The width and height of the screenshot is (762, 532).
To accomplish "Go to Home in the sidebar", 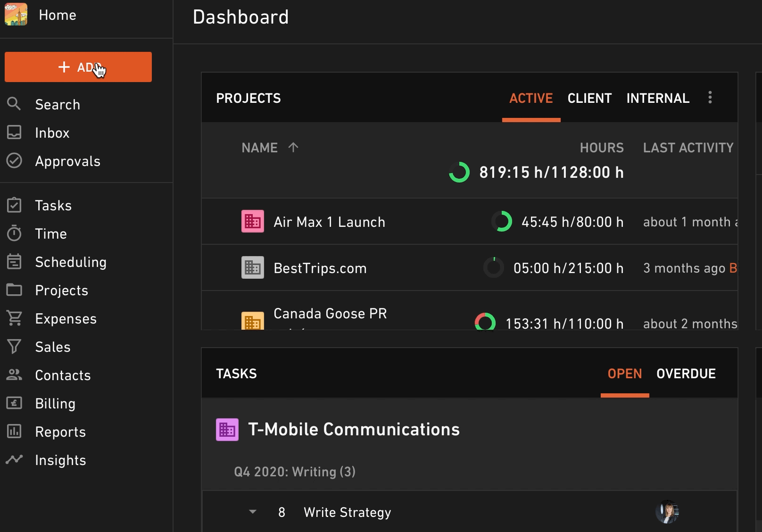I will [x=58, y=15].
